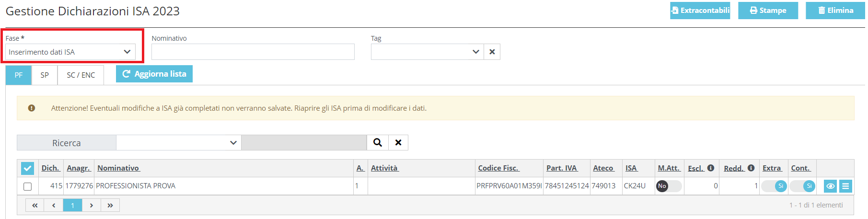Clear the Ricerca search with X icon

398,142
